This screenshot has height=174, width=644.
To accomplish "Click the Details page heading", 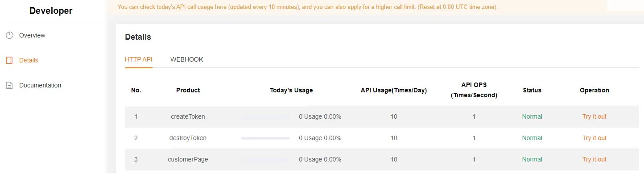I will click(x=138, y=37).
